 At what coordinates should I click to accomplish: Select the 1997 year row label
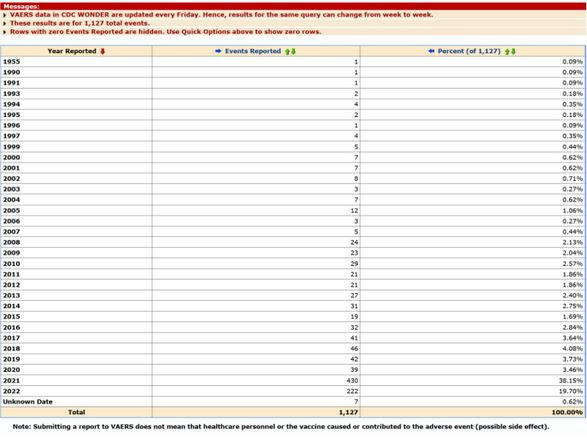pyautogui.click(x=12, y=136)
